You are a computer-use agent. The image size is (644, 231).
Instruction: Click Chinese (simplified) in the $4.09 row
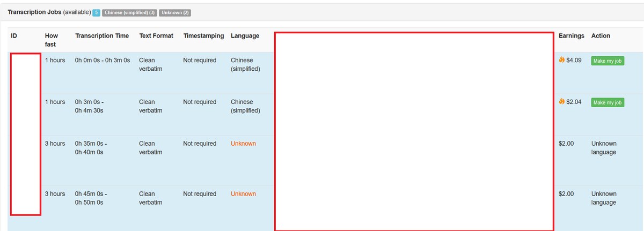pos(245,65)
